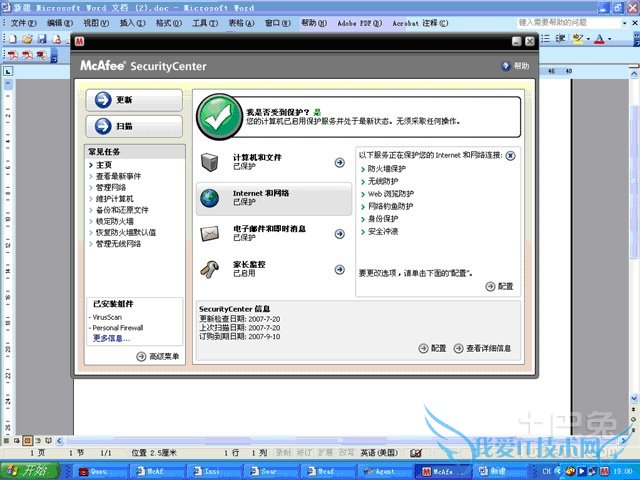Expand Web 浏览防护 service item
640x480 pixels.
[x=387, y=194]
